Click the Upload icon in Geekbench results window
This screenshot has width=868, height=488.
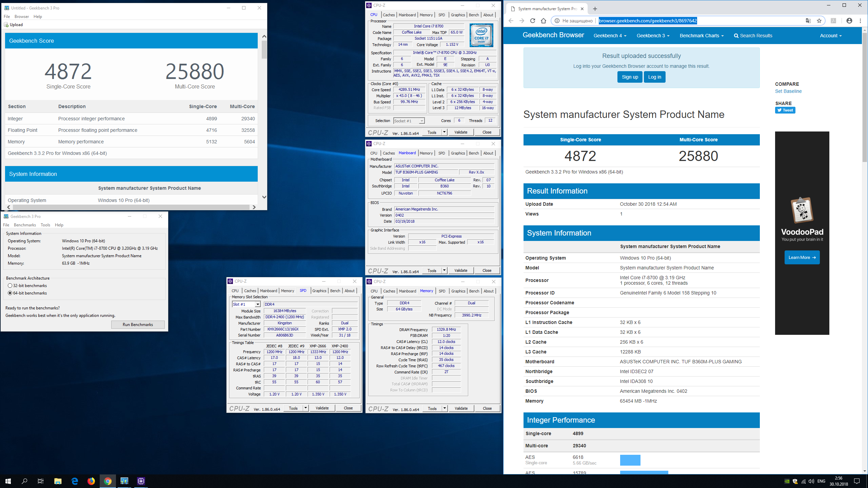[x=6, y=25]
